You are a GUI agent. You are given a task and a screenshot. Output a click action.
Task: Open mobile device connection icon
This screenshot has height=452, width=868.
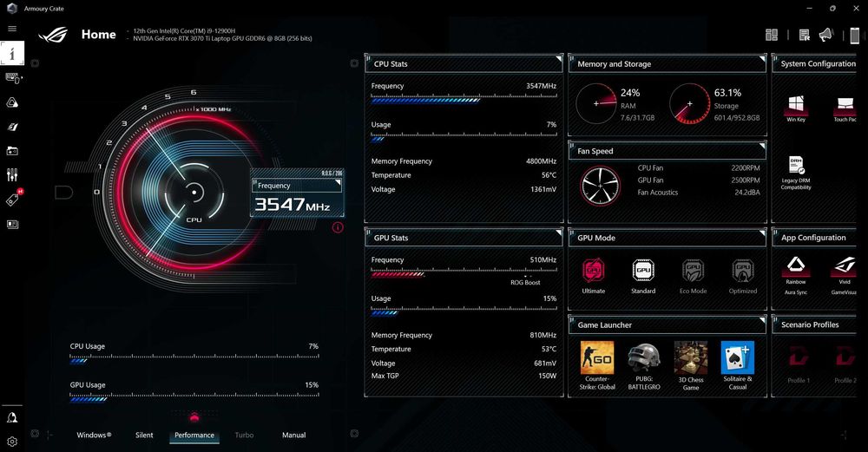tap(854, 35)
